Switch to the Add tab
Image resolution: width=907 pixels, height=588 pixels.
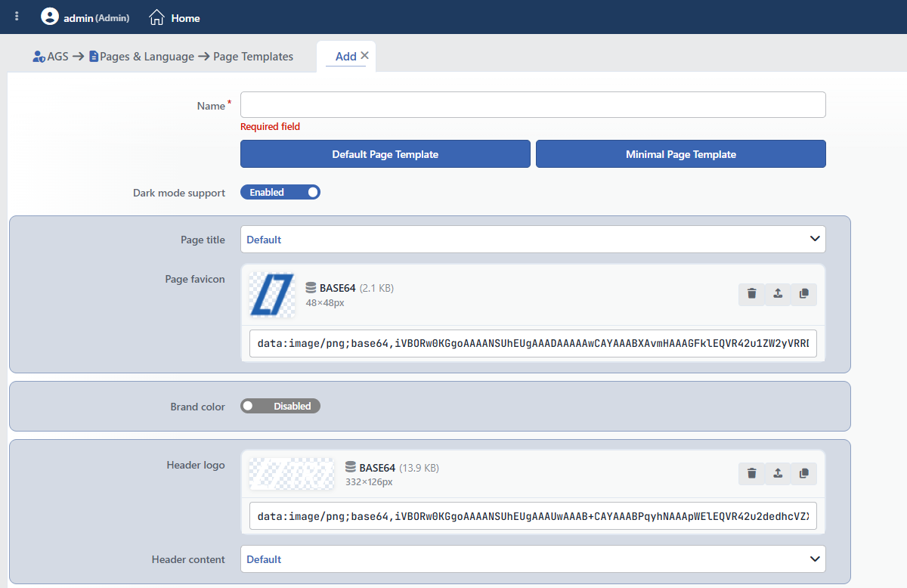pos(345,57)
